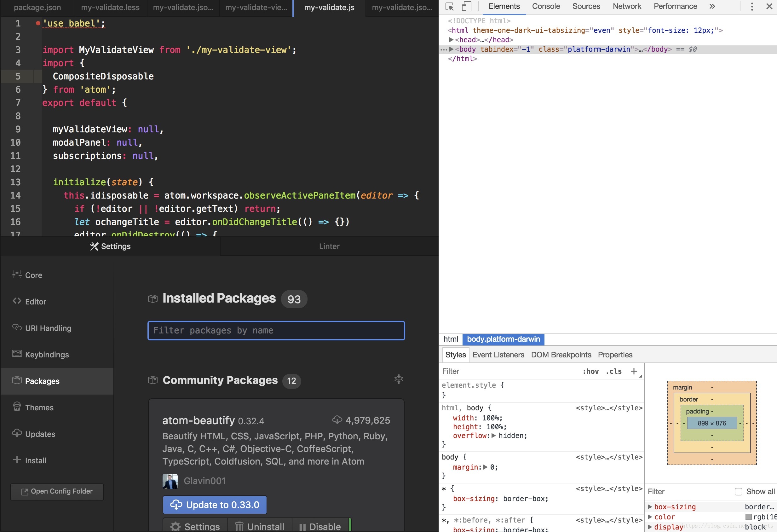Focus the Styles Filter input
777x532 pixels.
pyautogui.click(x=510, y=371)
